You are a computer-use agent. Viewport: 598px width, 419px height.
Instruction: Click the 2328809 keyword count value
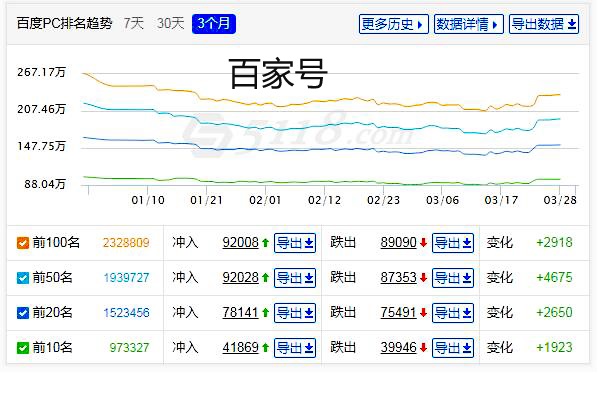coord(126,243)
